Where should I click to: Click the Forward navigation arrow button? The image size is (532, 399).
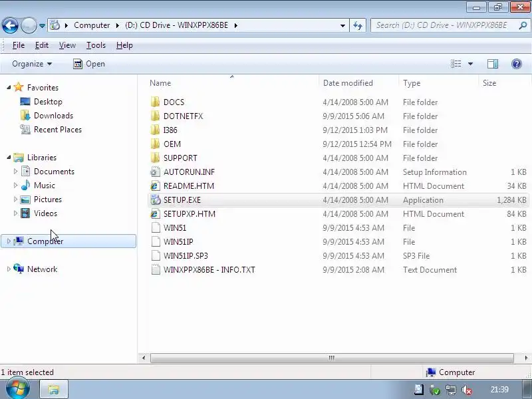tap(29, 25)
